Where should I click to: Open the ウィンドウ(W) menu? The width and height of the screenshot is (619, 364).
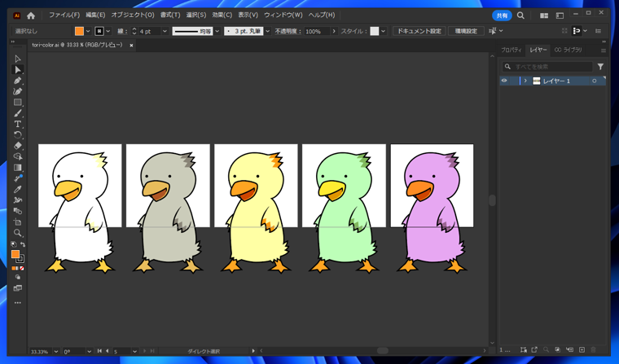pyautogui.click(x=283, y=15)
